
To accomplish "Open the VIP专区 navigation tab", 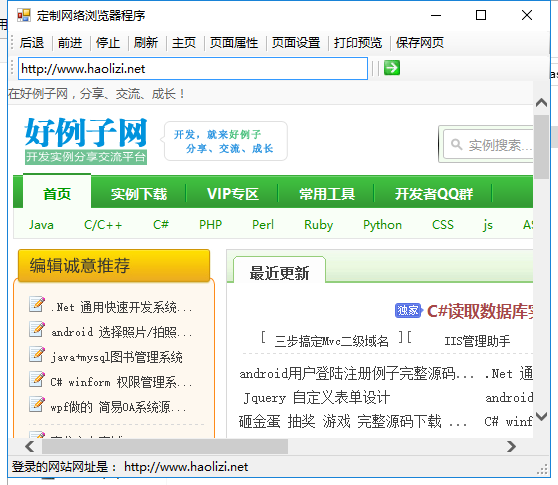I will 233,194.
